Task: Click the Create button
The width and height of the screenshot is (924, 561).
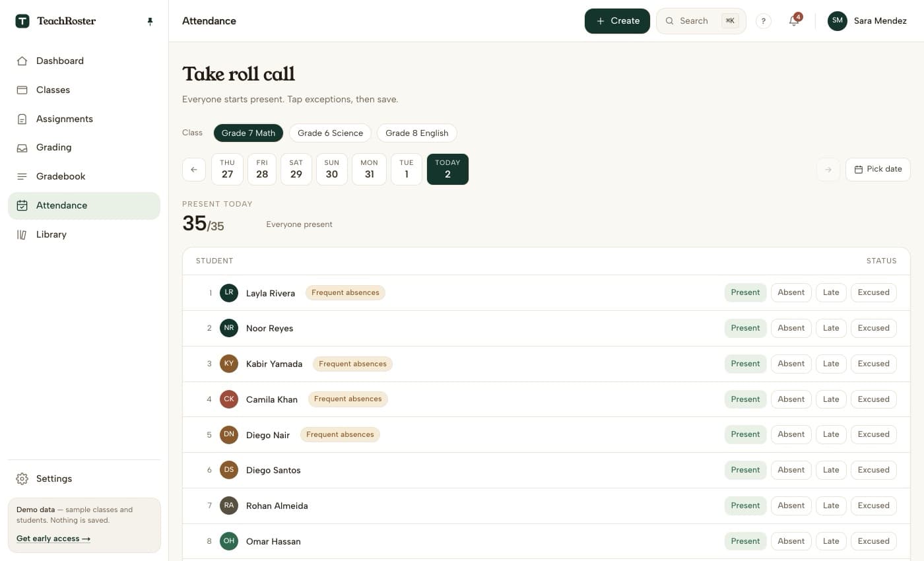Action: pos(617,21)
